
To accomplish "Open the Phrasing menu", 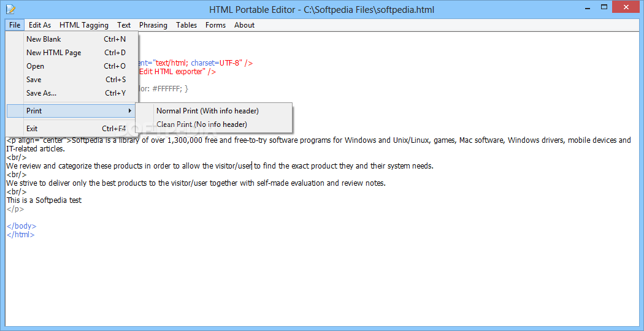I will 153,25.
